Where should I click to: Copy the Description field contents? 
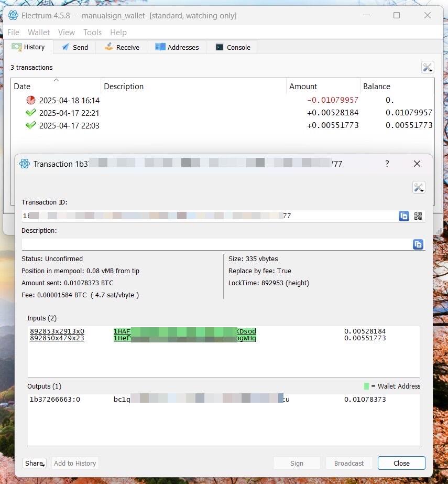pos(418,244)
